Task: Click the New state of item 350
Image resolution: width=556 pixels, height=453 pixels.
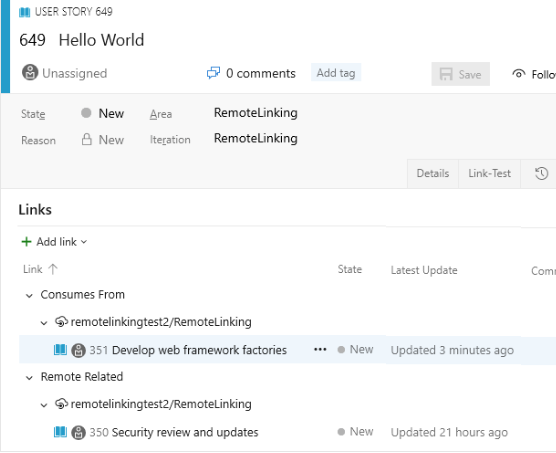Action: [x=361, y=432]
